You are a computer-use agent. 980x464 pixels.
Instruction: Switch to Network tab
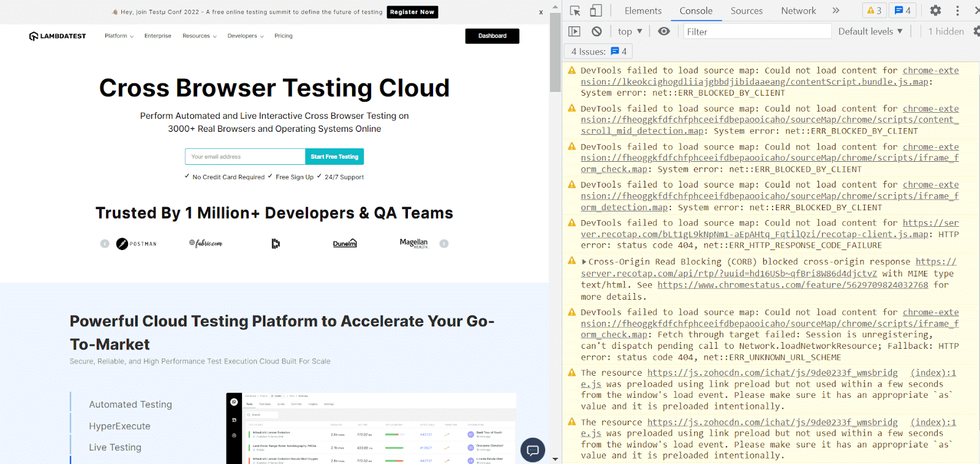tap(799, 10)
